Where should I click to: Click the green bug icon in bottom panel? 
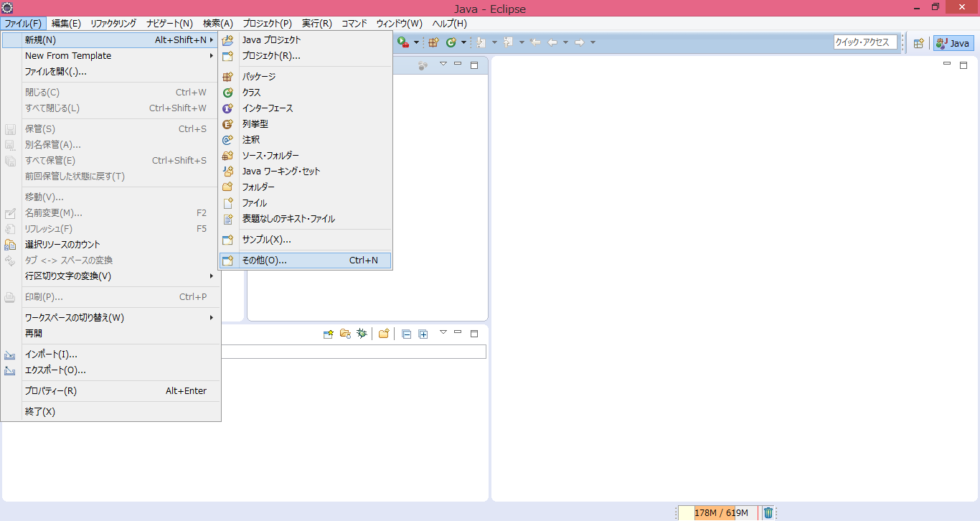point(362,334)
